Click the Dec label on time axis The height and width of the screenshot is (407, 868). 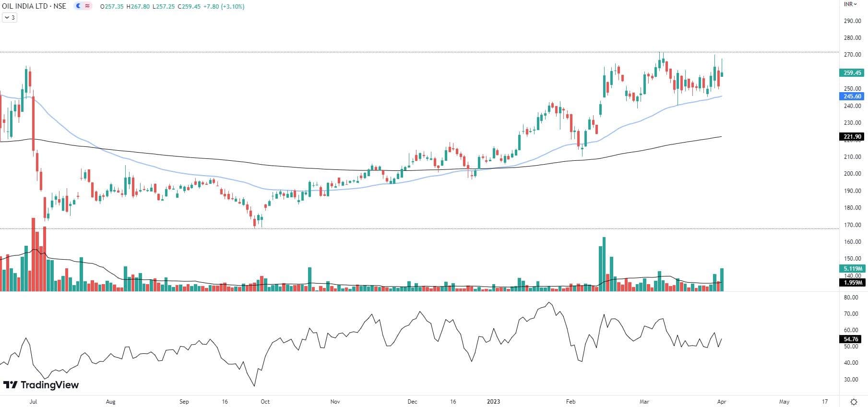point(412,402)
